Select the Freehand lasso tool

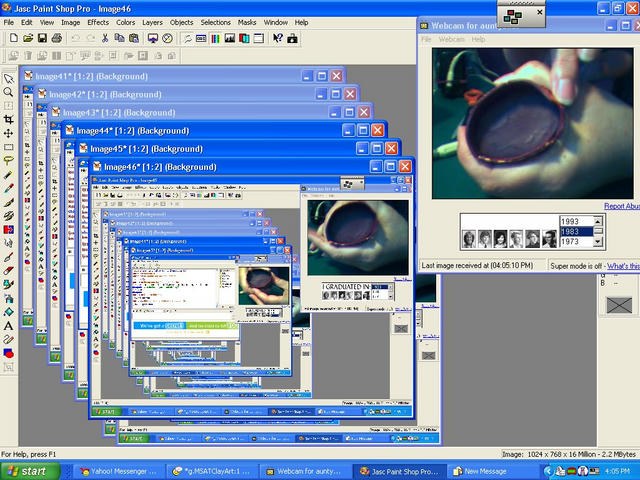[8, 160]
